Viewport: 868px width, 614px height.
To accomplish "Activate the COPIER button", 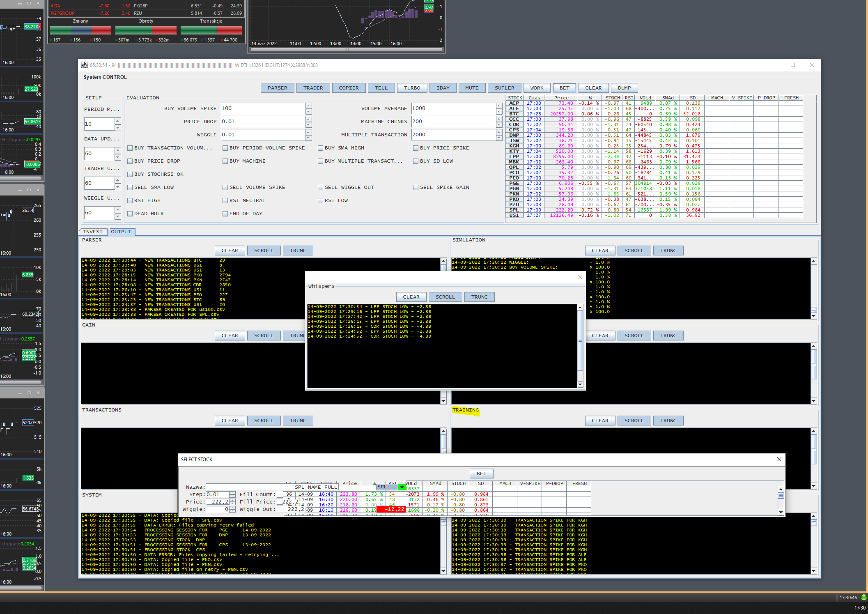I will coord(349,88).
